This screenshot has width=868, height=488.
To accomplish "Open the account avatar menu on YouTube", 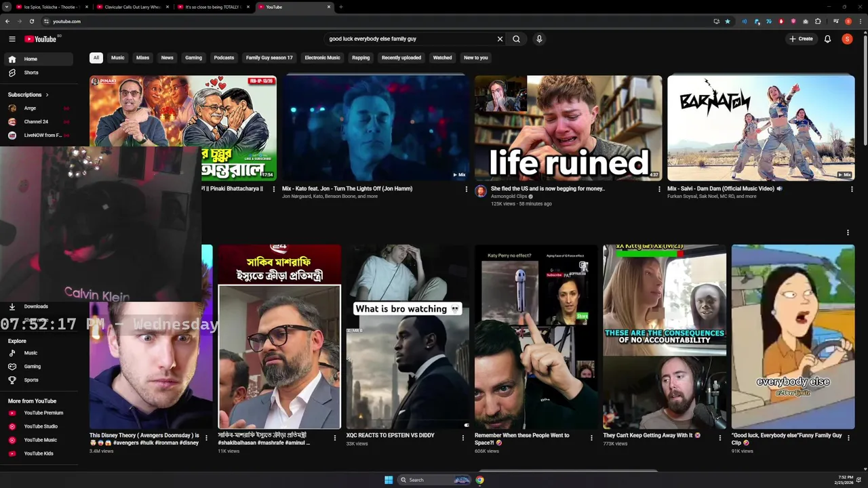I will [847, 39].
